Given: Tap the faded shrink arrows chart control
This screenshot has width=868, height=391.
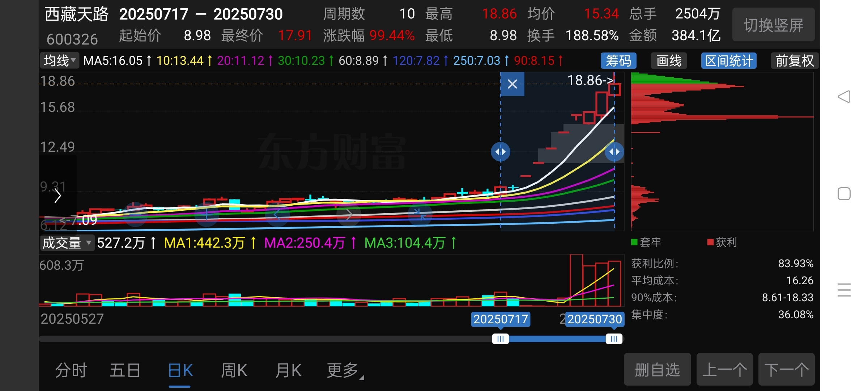Looking at the screenshot, I should (x=420, y=214).
